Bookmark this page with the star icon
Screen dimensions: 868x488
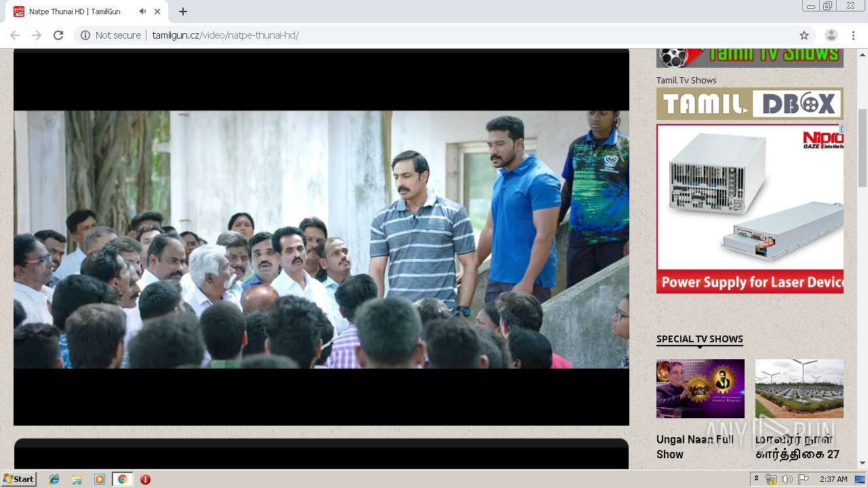(804, 35)
